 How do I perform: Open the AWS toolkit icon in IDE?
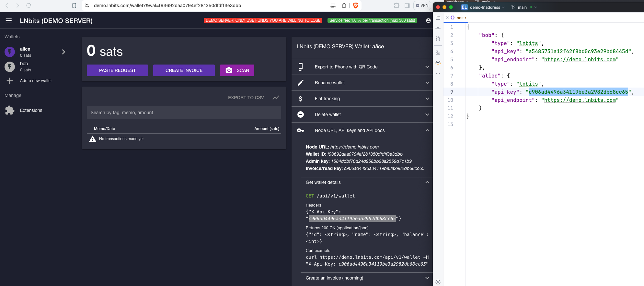point(438,63)
